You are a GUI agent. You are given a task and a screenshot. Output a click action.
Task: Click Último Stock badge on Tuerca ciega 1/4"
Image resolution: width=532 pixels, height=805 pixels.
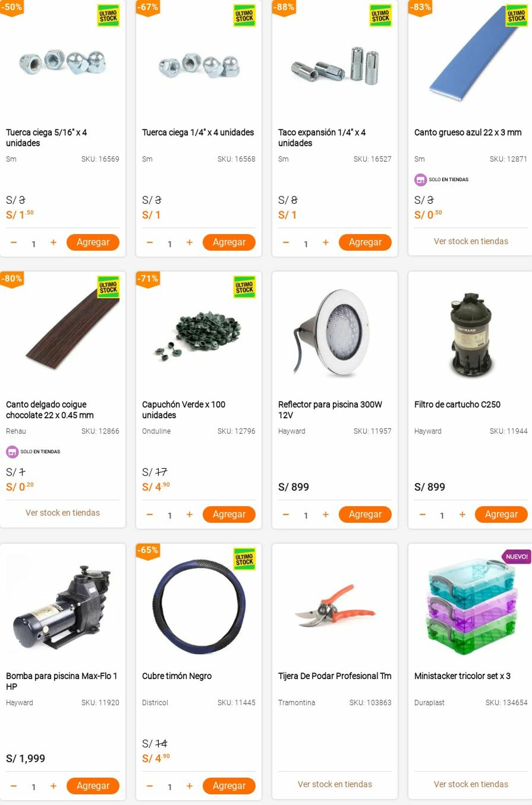(245, 16)
